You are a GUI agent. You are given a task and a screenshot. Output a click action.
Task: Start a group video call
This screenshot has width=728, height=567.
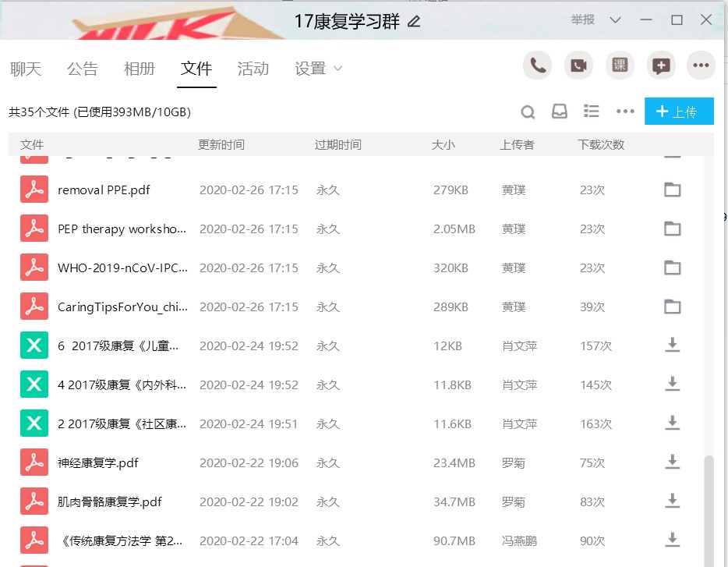click(x=578, y=66)
